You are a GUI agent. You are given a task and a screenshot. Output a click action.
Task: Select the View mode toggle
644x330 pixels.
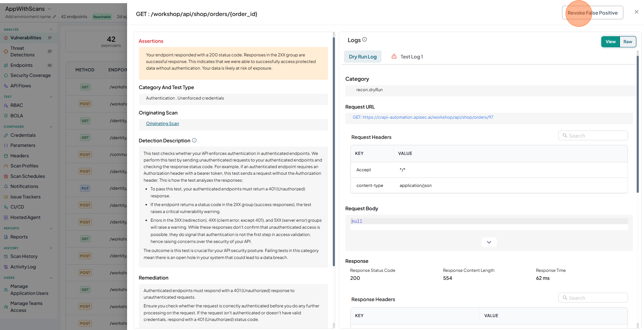pos(611,42)
